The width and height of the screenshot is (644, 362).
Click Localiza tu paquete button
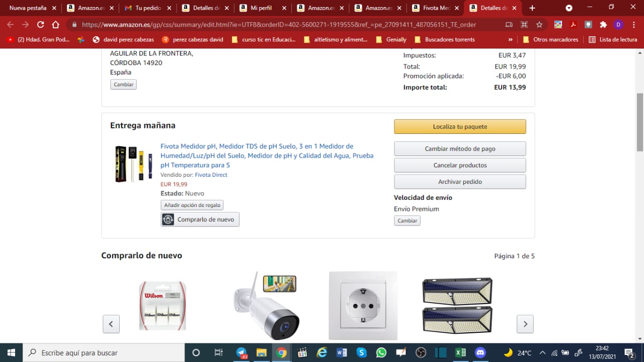460,126
